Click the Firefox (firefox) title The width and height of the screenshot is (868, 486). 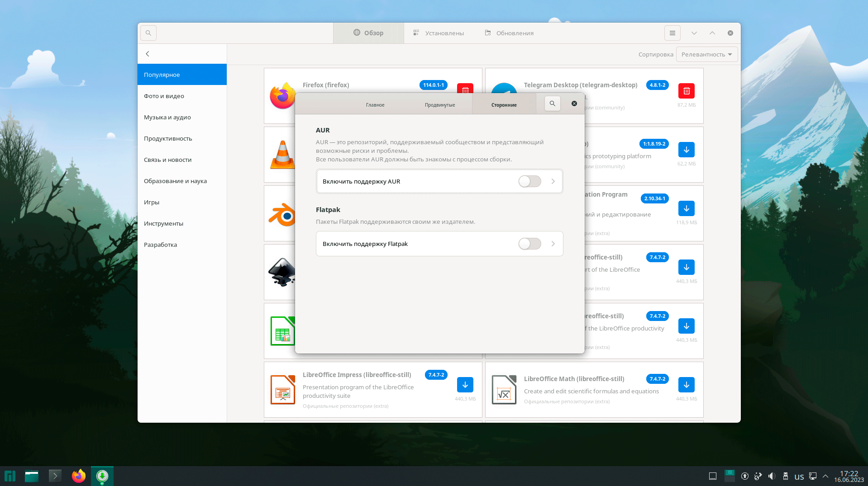click(326, 85)
